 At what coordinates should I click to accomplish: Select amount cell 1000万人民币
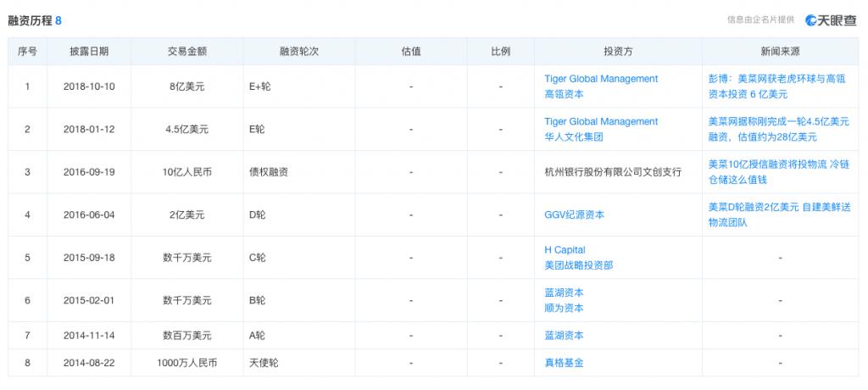point(187,363)
